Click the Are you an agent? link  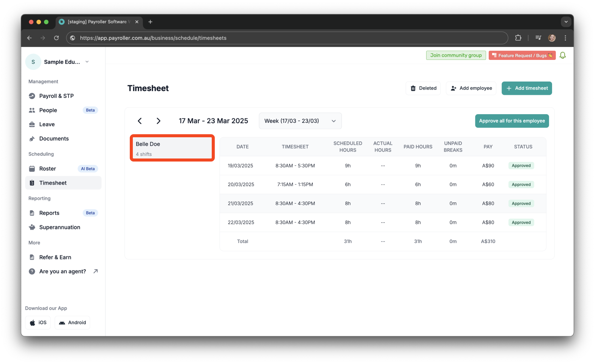(x=63, y=271)
